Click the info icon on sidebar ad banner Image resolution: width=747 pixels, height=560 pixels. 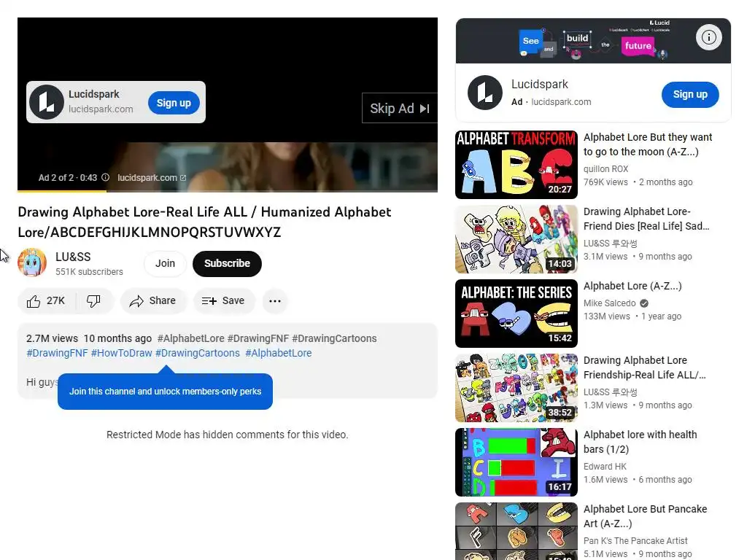coord(708,37)
